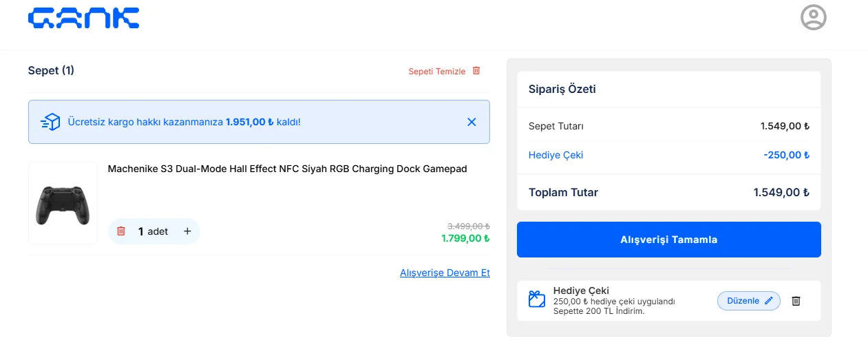Click the pencil icon in Düzenle
This screenshot has height=358, width=868.
pos(769,301)
